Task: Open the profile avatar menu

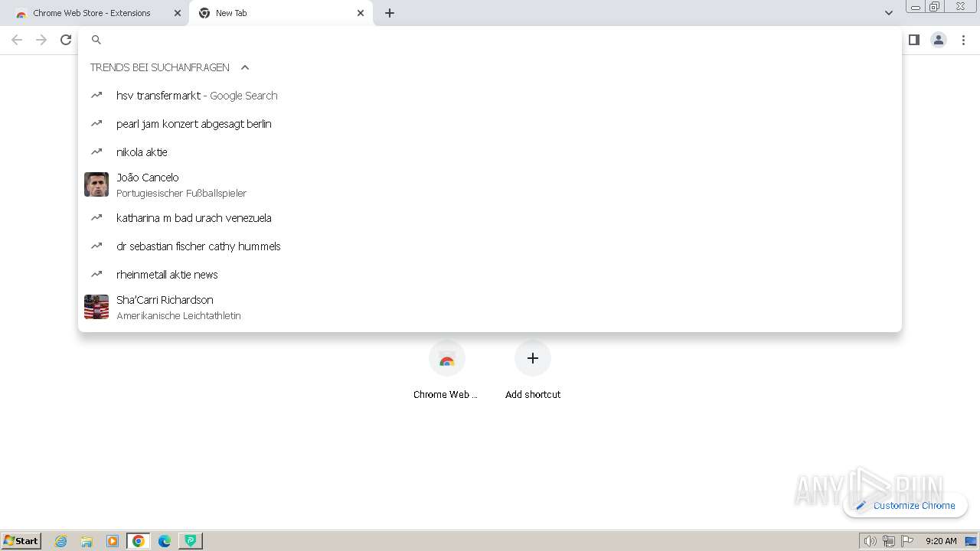Action: (939, 40)
